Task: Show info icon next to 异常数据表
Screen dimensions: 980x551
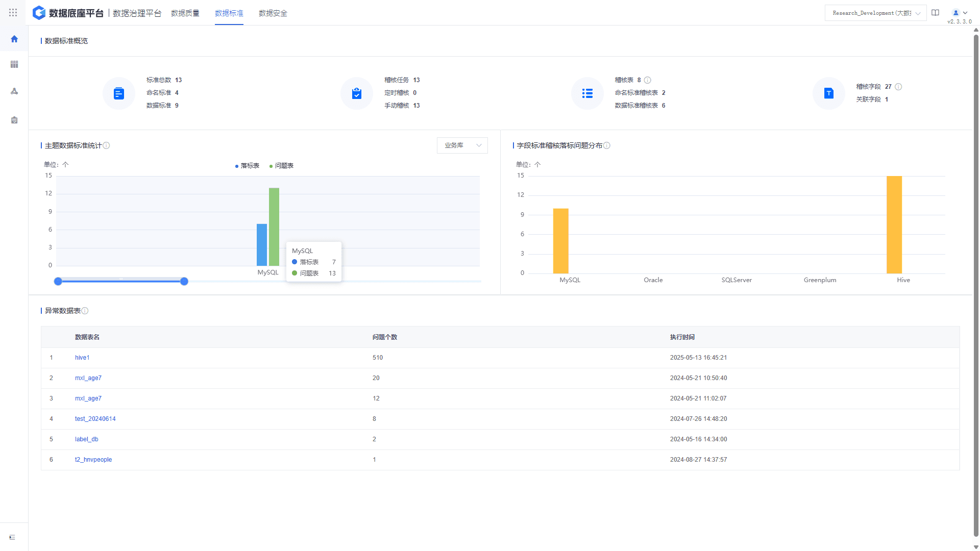Action: pos(85,311)
